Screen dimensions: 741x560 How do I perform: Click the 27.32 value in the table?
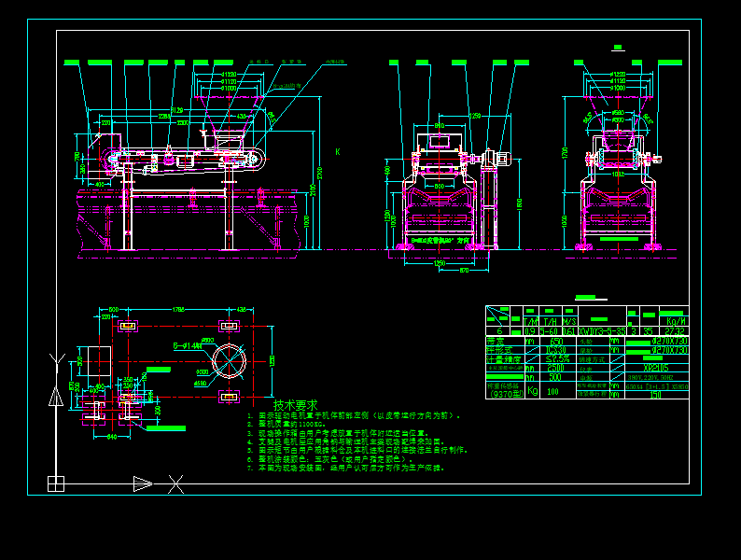click(x=675, y=331)
